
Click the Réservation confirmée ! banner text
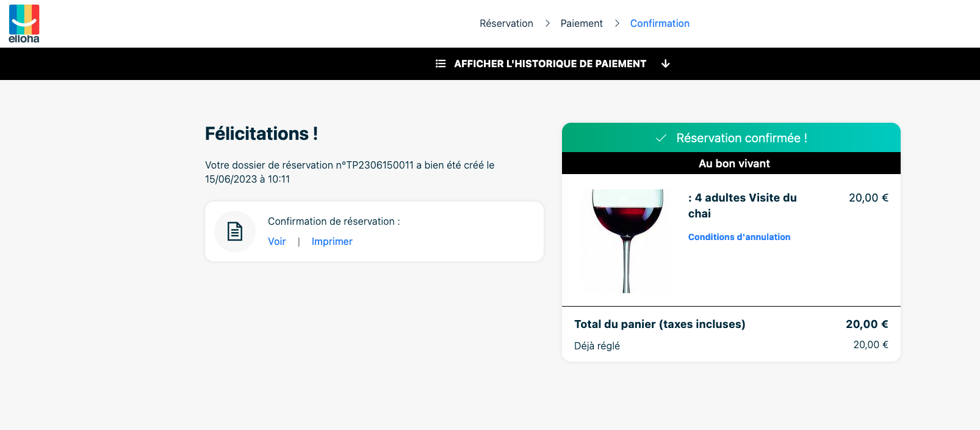(741, 138)
